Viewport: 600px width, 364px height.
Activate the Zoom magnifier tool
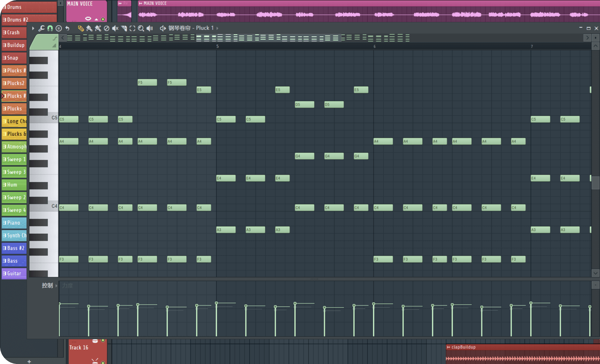click(141, 28)
